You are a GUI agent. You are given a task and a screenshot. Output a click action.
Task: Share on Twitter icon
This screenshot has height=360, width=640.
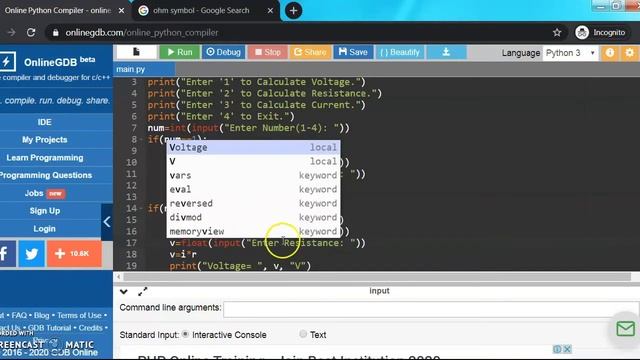(x=31, y=253)
